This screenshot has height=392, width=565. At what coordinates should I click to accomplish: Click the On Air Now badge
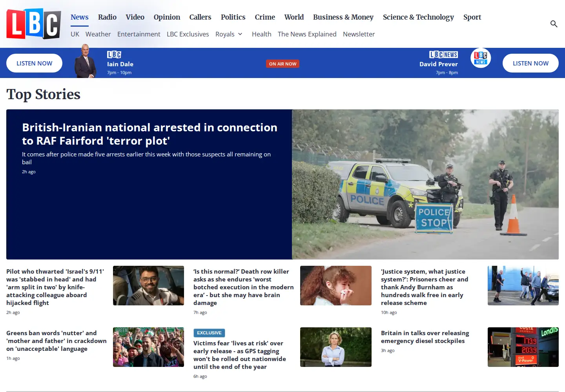click(282, 64)
